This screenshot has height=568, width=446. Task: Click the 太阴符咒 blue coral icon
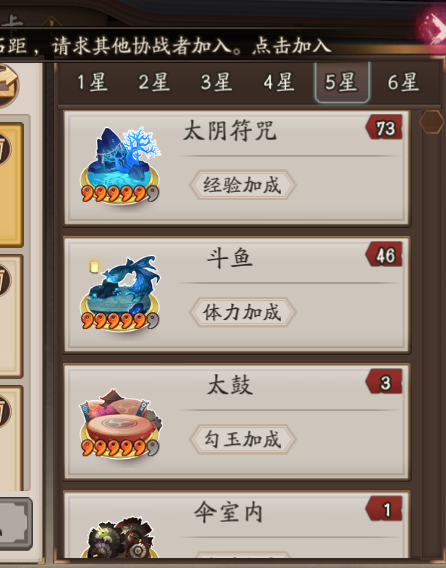coord(120,165)
